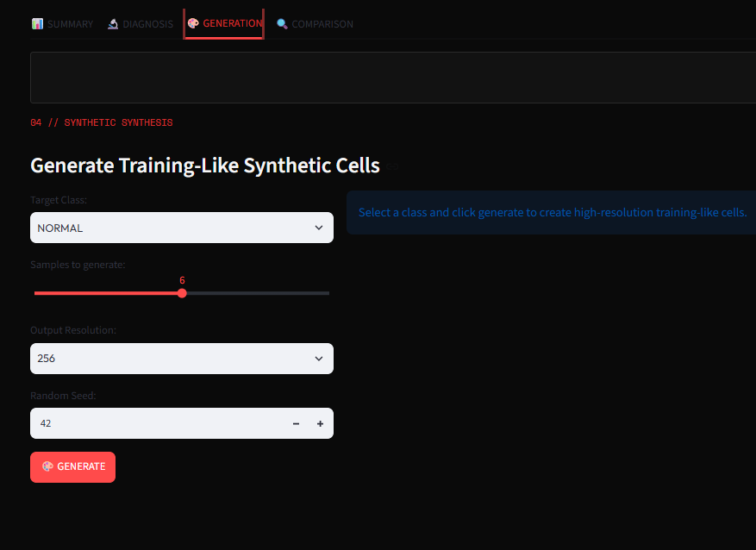Switch to the Diagnosis tab

pyautogui.click(x=140, y=23)
